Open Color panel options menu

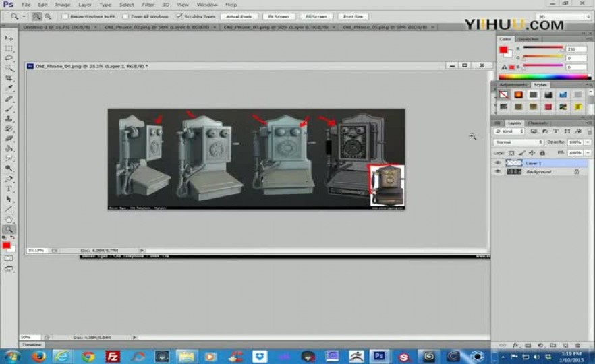coord(589,39)
